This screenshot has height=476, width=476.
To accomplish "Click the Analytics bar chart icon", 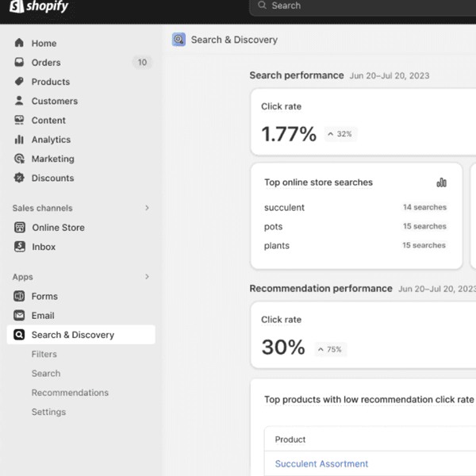I will coord(19,140).
